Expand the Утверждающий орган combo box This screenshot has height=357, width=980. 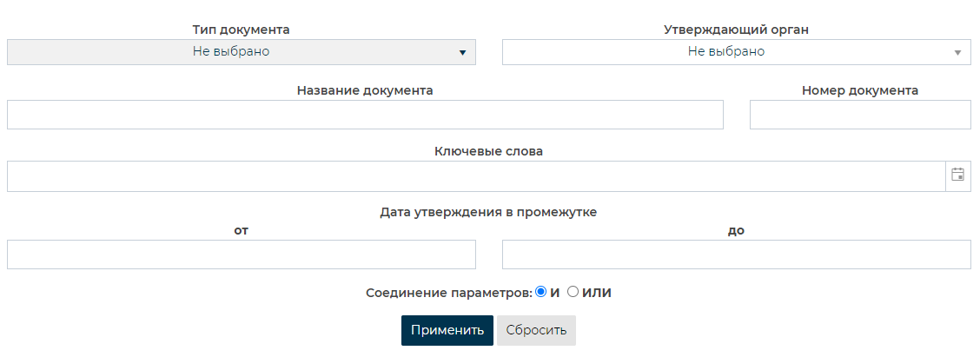[736, 52]
